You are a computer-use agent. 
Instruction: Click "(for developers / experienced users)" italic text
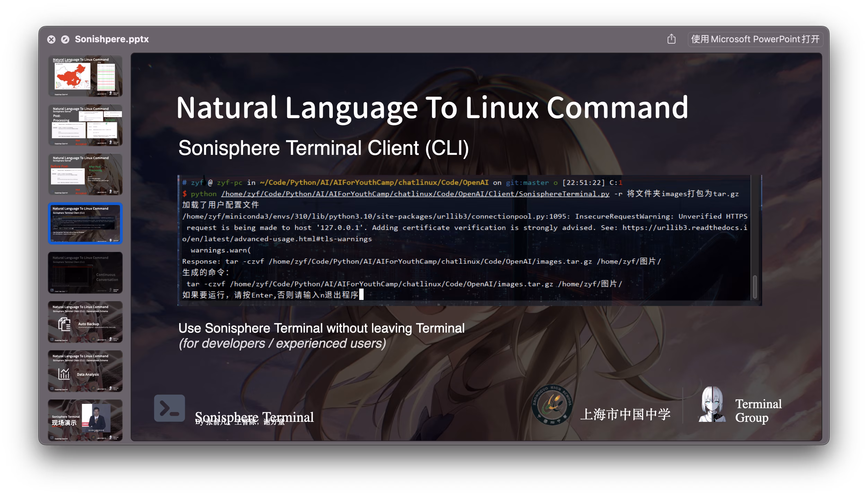tap(282, 344)
